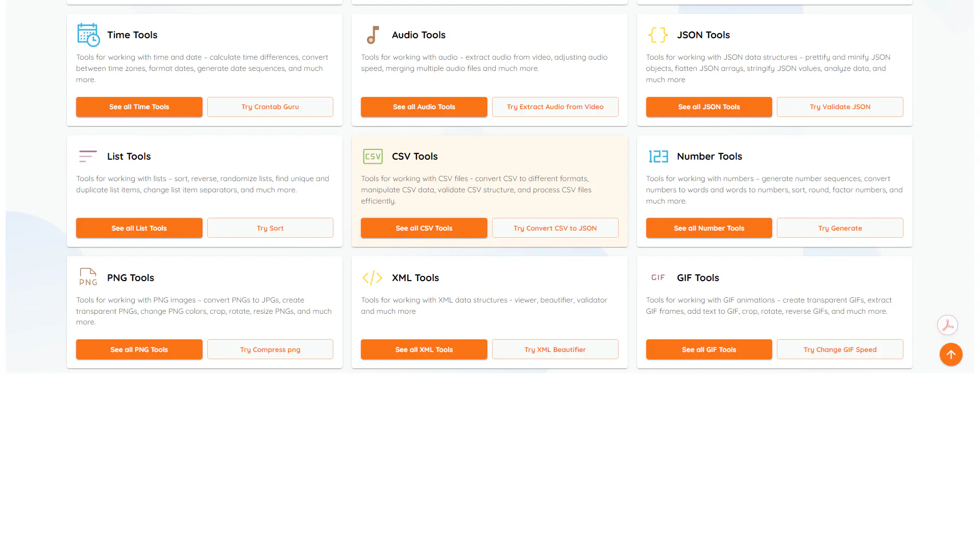Click the description starting 'Tools for working with numbers'

pos(774,190)
